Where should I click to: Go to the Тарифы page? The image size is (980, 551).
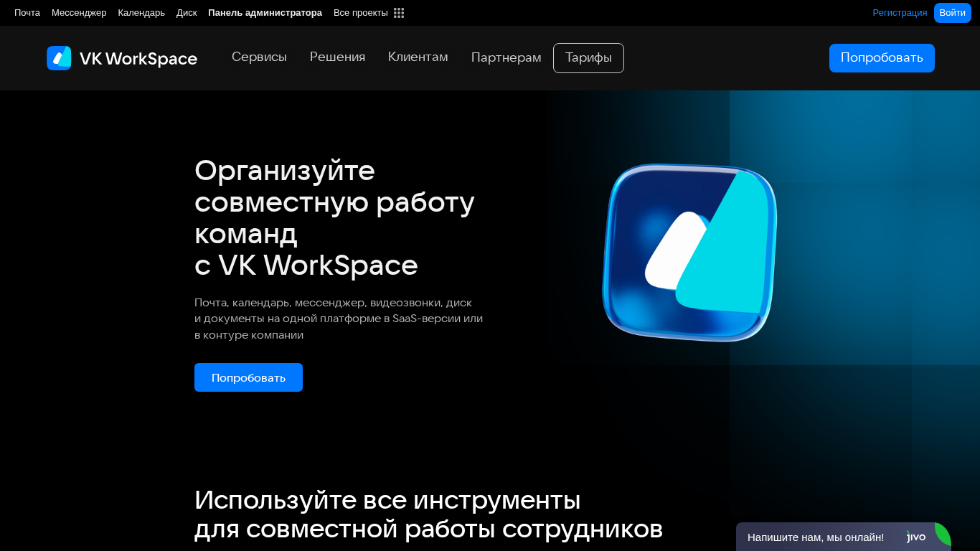coord(588,58)
